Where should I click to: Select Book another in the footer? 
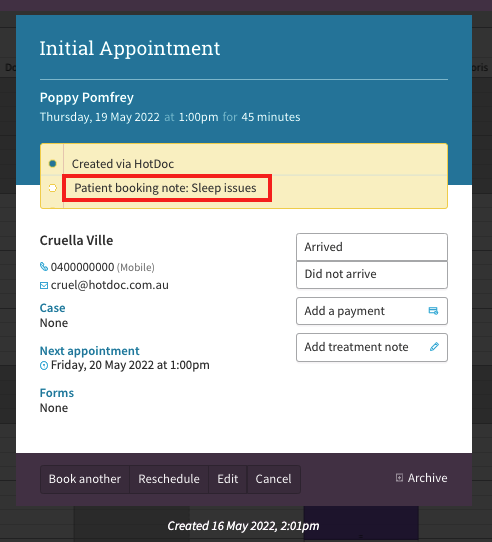pyautogui.click(x=85, y=479)
